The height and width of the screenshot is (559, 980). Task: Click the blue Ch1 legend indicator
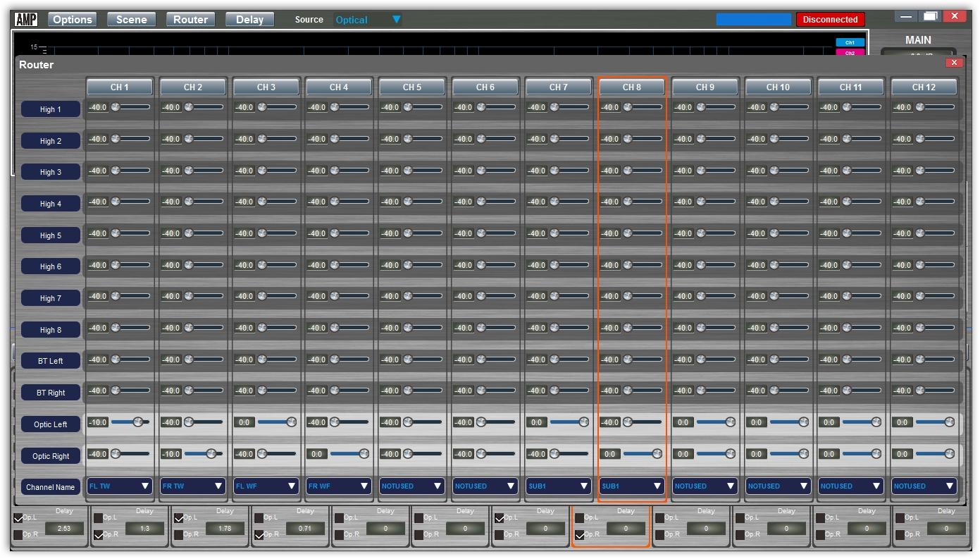[850, 42]
